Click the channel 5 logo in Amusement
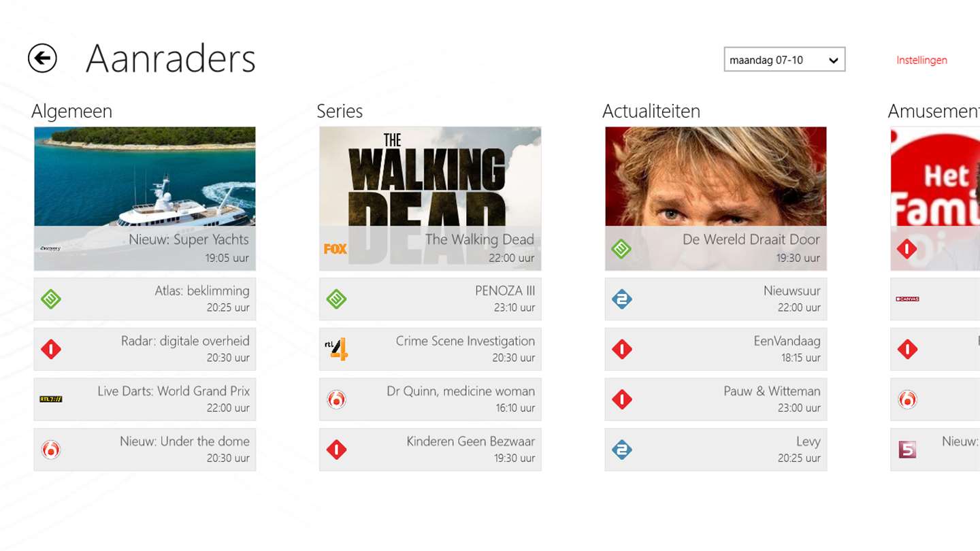The image size is (980, 551). [x=907, y=450]
